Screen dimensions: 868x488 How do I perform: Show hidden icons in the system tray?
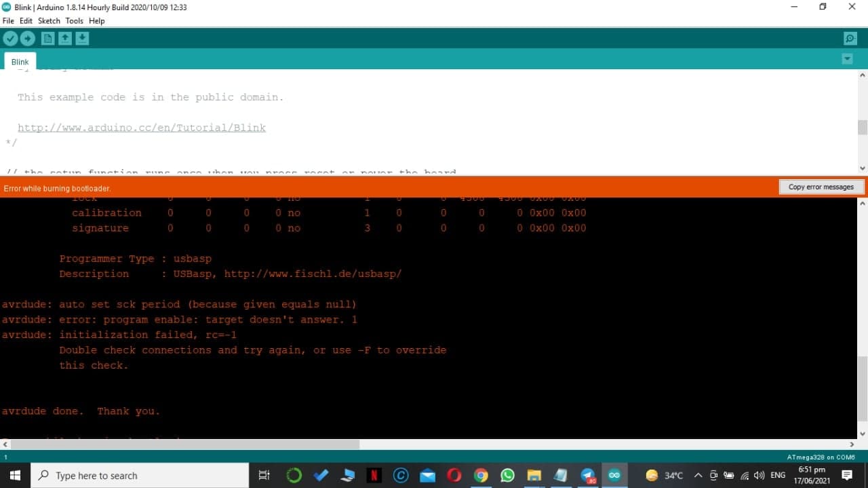coord(698,475)
